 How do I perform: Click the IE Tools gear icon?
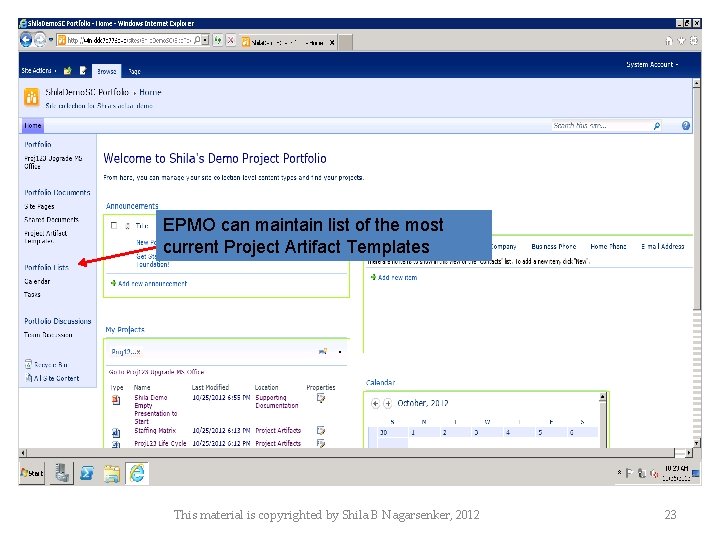pos(694,41)
